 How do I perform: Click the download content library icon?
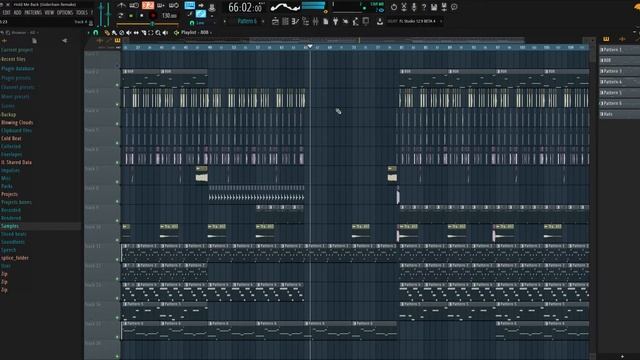tap(380, 21)
